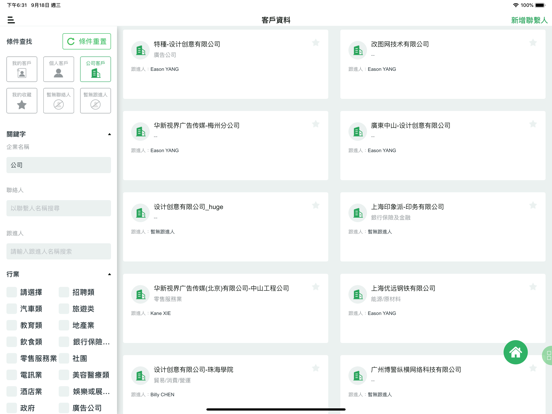Image resolution: width=552 pixels, height=414 pixels.
Task: Click building icon of 广州博暨纵横网络科技有限公司
Action: pyautogui.click(x=358, y=376)
